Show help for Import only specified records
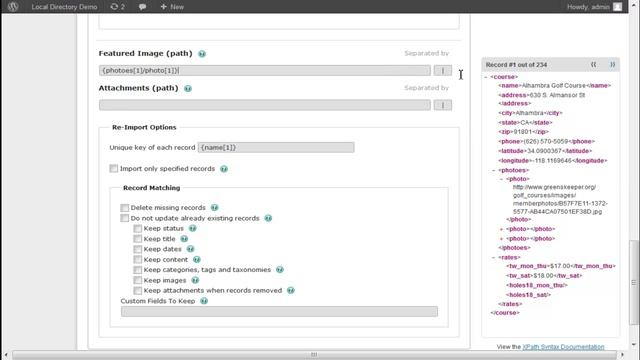The height and width of the screenshot is (360, 640). (x=224, y=169)
